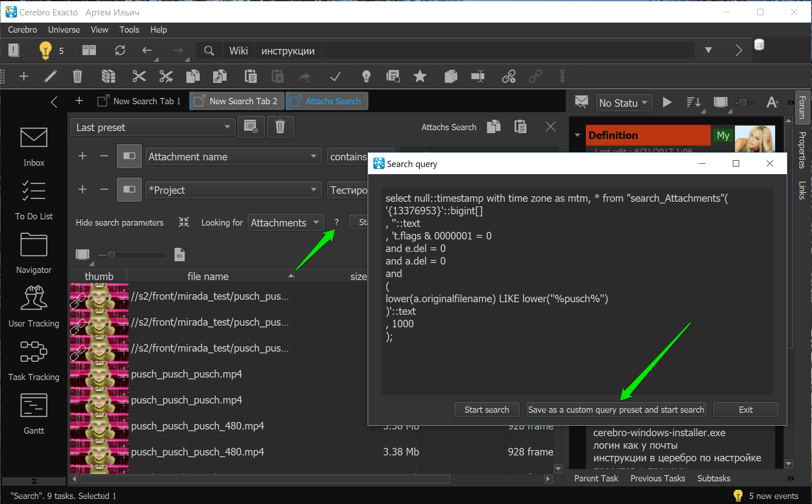Click the SQL query text area
Screen dimensions: 812x504
point(577,291)
